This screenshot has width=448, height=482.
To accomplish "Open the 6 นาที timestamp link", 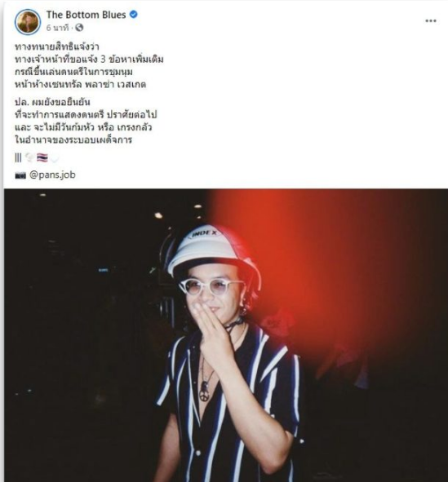I will 57,28.
